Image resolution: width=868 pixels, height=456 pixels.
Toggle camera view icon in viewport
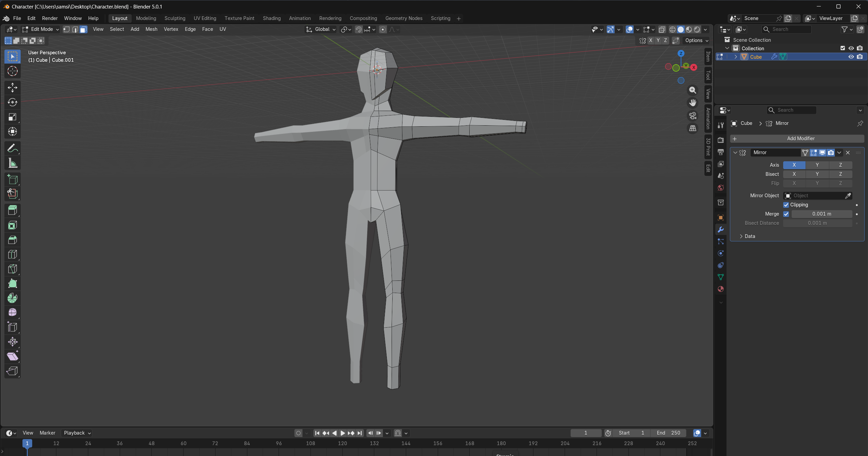[x=693, y=115]
